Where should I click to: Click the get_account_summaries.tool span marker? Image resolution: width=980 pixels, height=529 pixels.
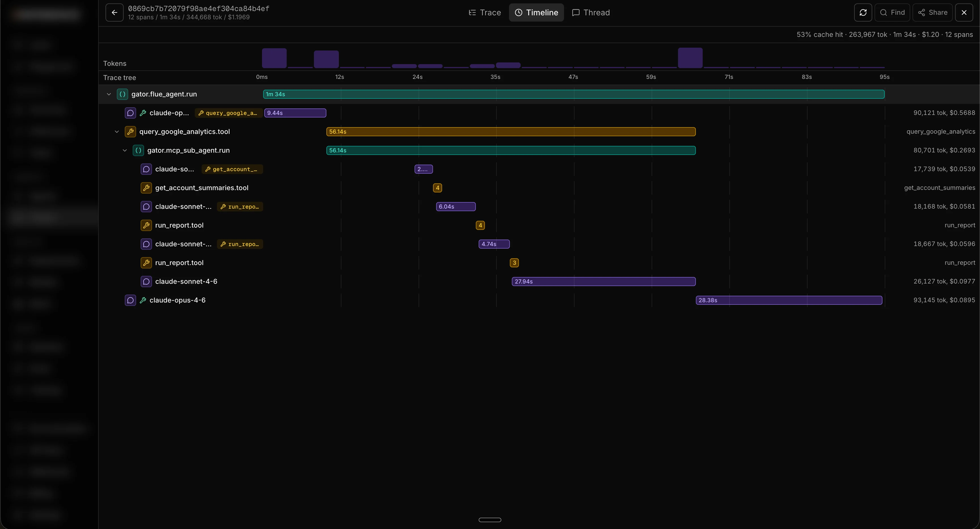pos(438,188)
